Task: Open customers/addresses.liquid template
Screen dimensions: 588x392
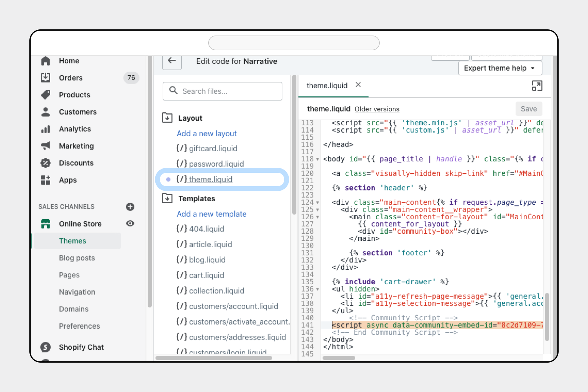Action: click(231, 337)
